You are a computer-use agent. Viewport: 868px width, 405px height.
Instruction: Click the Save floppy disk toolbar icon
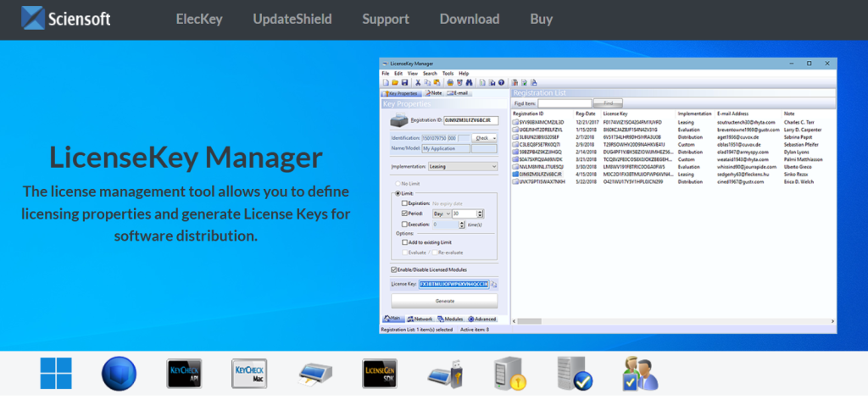tap(404, 82)
